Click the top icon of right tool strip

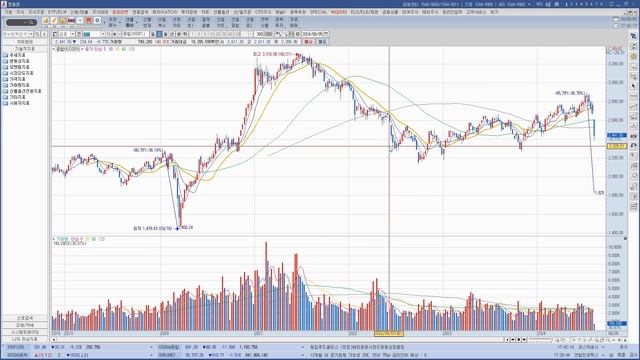pos(633,36)
